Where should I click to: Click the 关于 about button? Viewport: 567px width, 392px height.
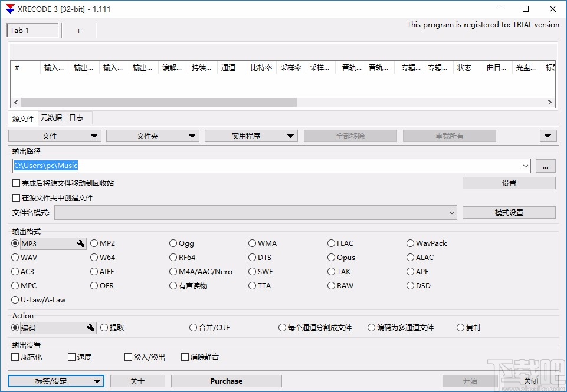(x=137, y=381)
